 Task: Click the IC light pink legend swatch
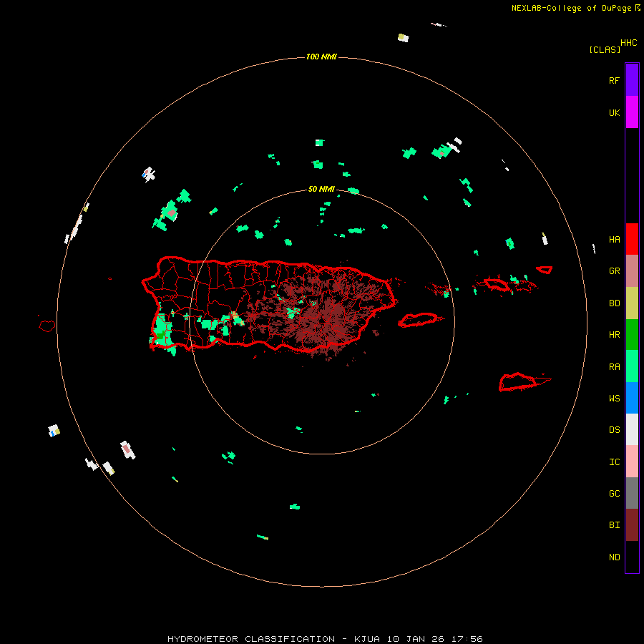pyautogui.click(x=632, y=462)
